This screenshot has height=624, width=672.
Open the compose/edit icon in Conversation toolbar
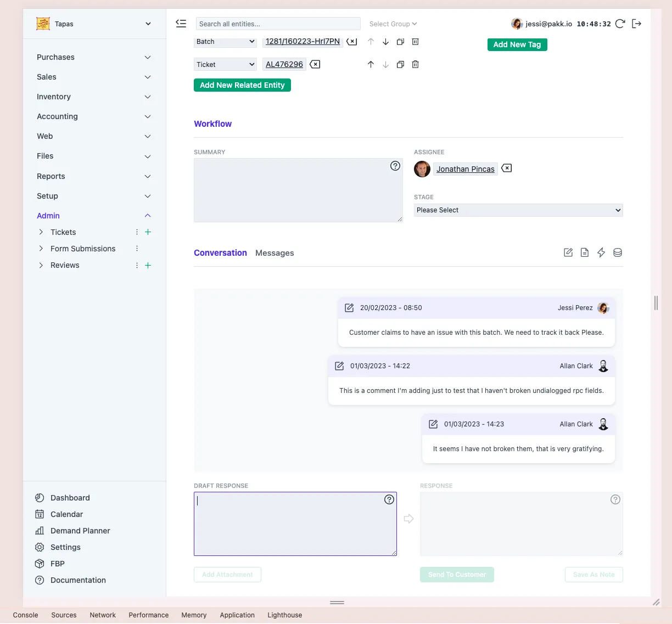coord(568,252)
